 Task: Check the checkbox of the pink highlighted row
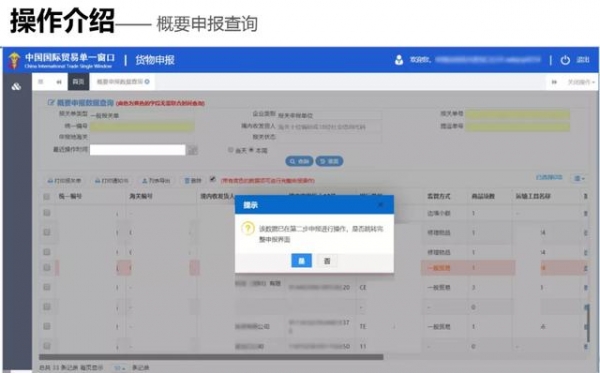click(x=47, y=268)
